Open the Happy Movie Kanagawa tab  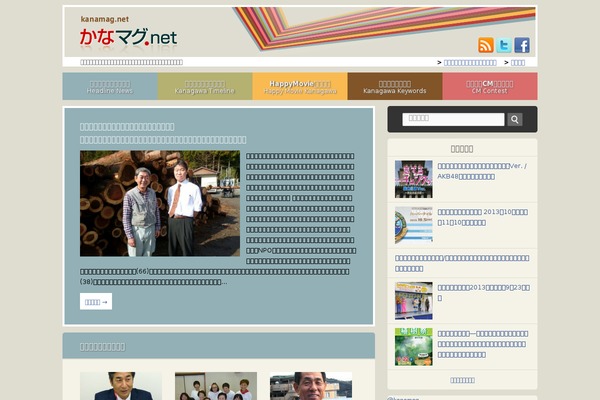click(300, 87)
